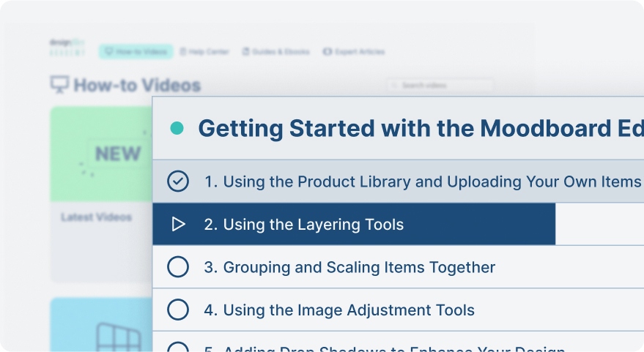
Task: Click the Search videos field
Action: tap(440, 86)
